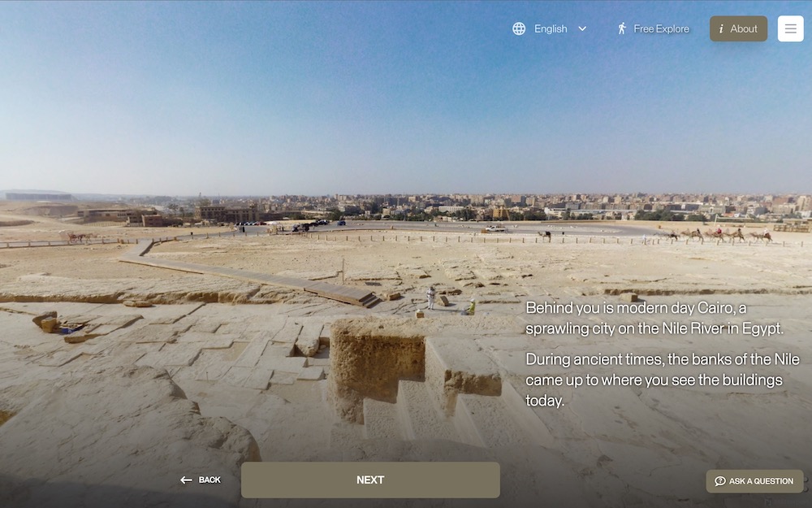Switch to Free Explore mode

[654, 29]
